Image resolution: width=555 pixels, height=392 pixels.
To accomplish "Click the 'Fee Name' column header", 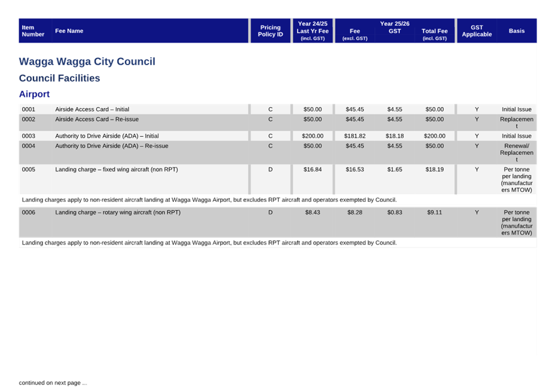I will 69,31.
